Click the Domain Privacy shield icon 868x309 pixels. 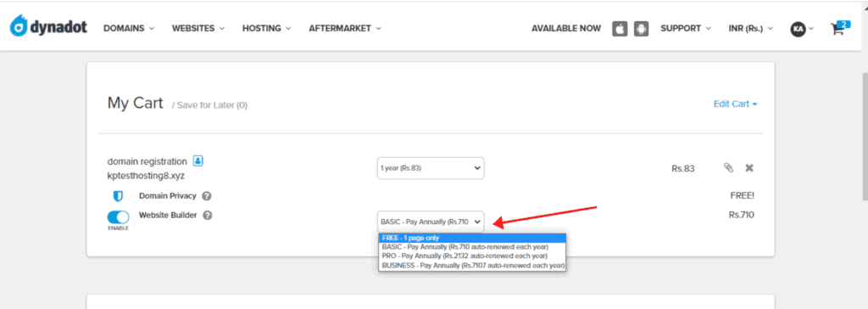pyautogui.click(x=117, y=196)
